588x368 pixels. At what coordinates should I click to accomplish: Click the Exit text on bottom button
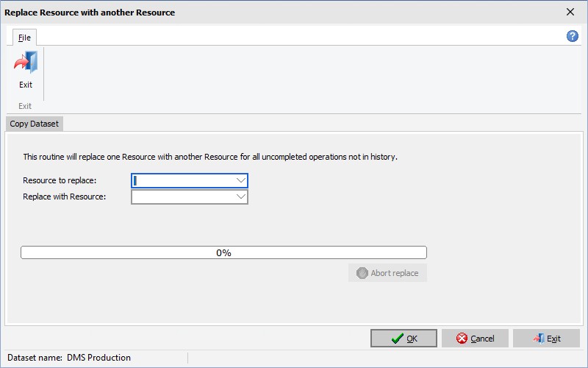tap(553, 339)
